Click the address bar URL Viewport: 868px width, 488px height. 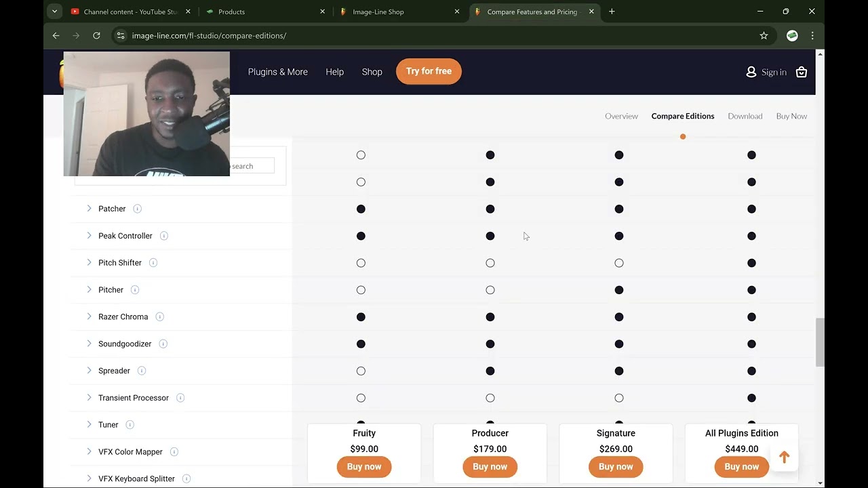pyautogui.click(x=209, y=35)
